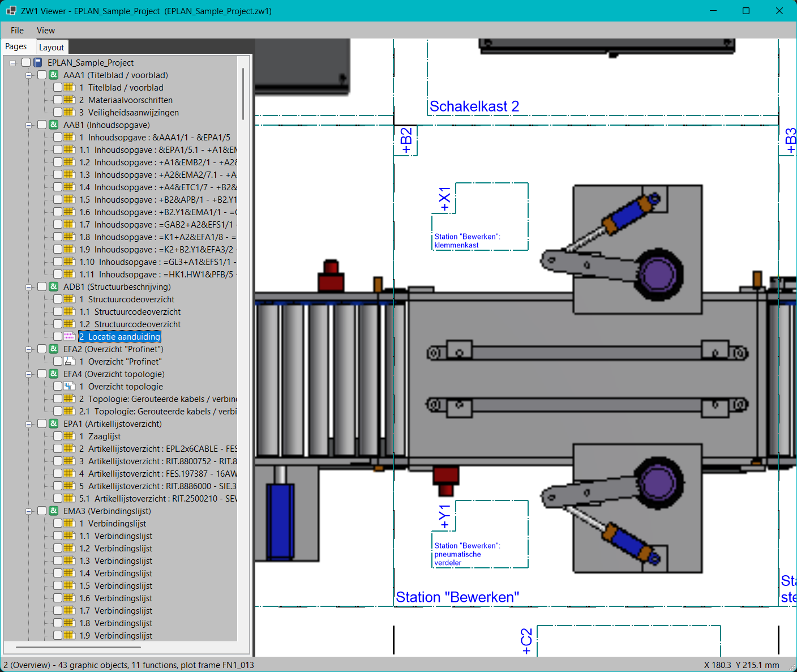Image resolution: width=797 pixels, height=672 pixels.
Task: Open the File menu
Action: [x=17, y=31]
